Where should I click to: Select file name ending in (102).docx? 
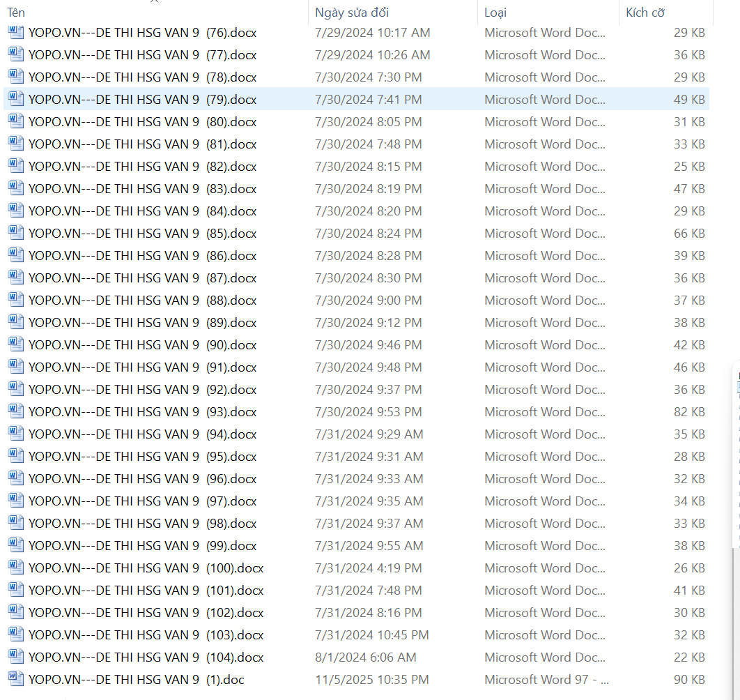[146, 613]
